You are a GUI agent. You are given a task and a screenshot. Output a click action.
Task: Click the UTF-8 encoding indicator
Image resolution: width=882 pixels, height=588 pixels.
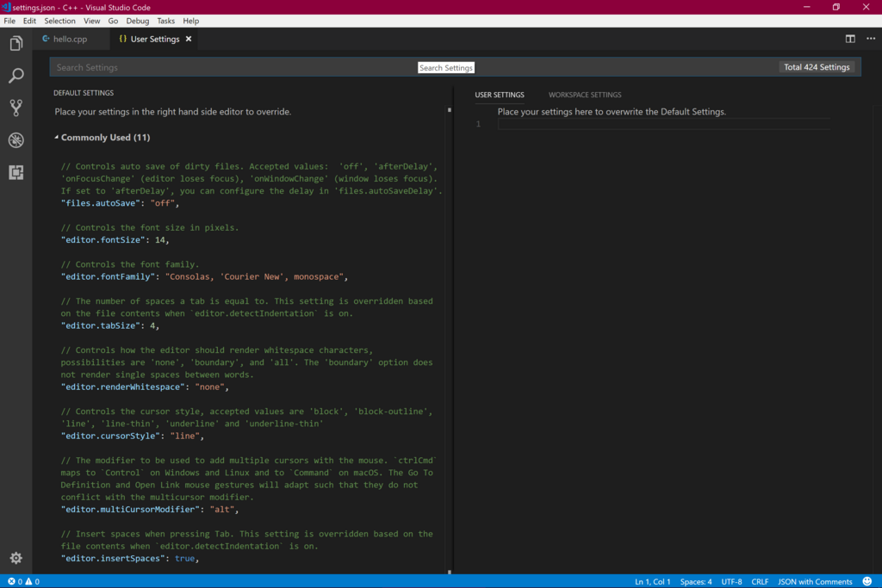(x=732, y=581)
